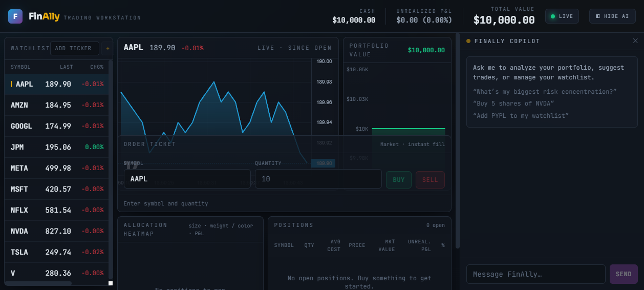Click the BUY button in order ticket

coord(398,180)
